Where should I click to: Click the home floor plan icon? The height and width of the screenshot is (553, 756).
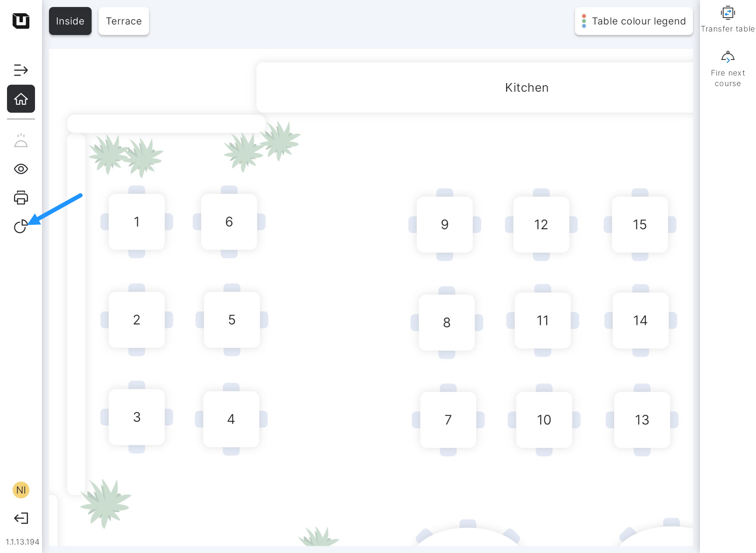click(21, 99)
